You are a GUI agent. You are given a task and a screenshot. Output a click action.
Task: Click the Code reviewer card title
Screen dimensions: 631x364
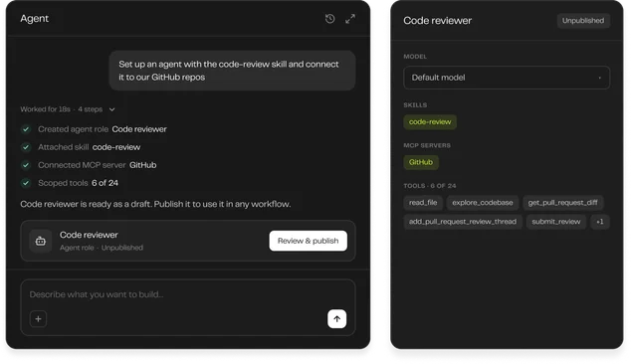click(x=89, y=235)
